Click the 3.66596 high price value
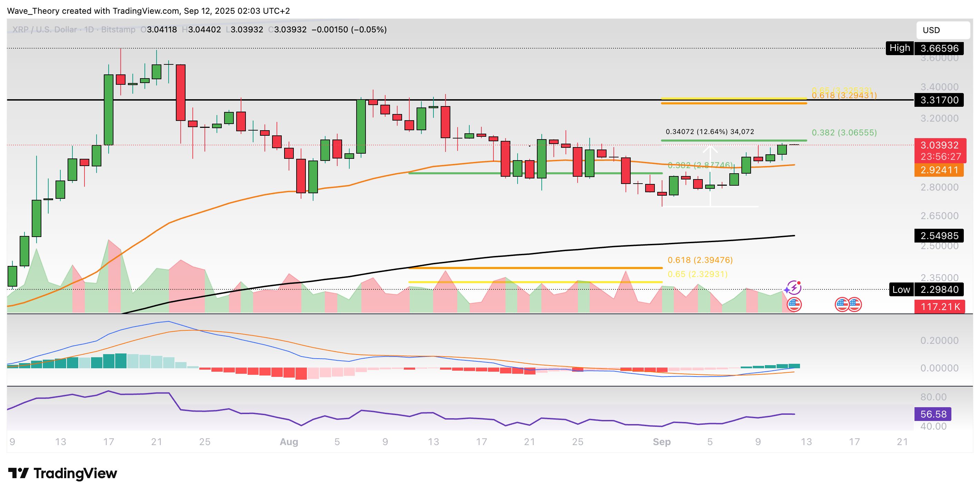This screenshot has width=980, height=494. click(x=939, y=48)
